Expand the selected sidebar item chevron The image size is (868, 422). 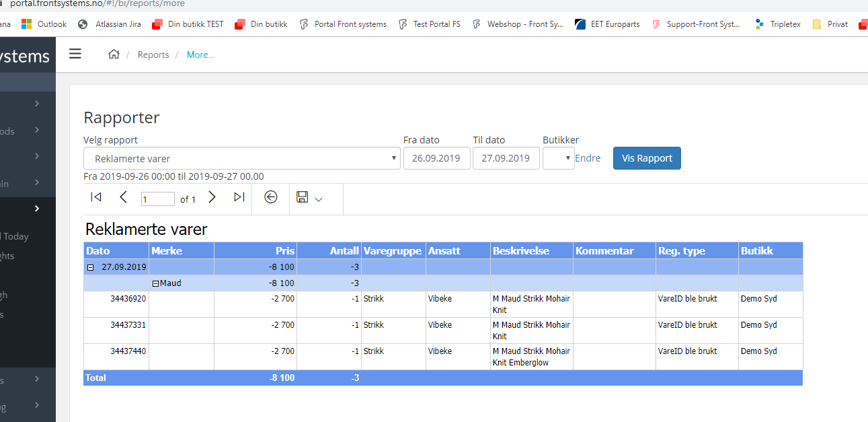(x=37, y=209)
